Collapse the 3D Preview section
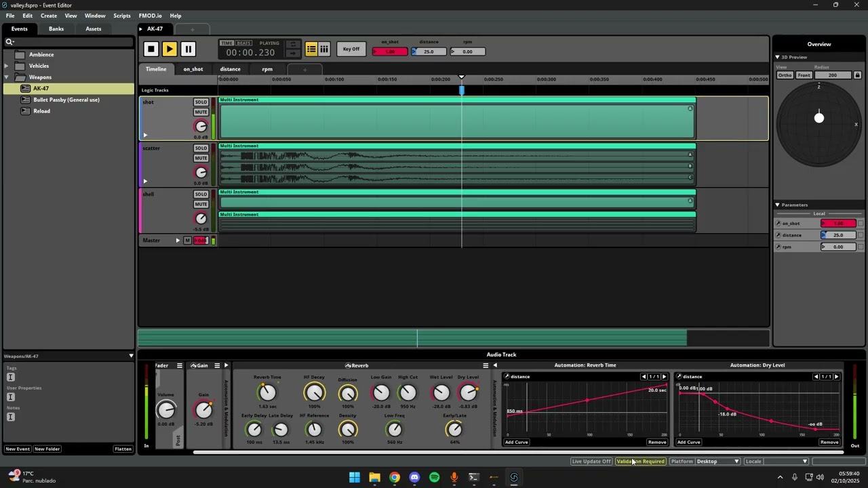 click(778, 57)
